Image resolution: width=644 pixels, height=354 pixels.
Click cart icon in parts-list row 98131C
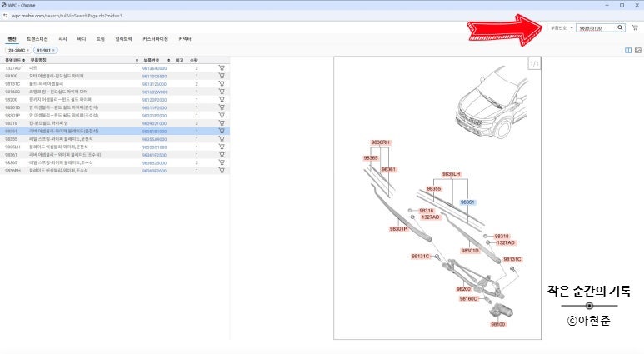point(222,84)
